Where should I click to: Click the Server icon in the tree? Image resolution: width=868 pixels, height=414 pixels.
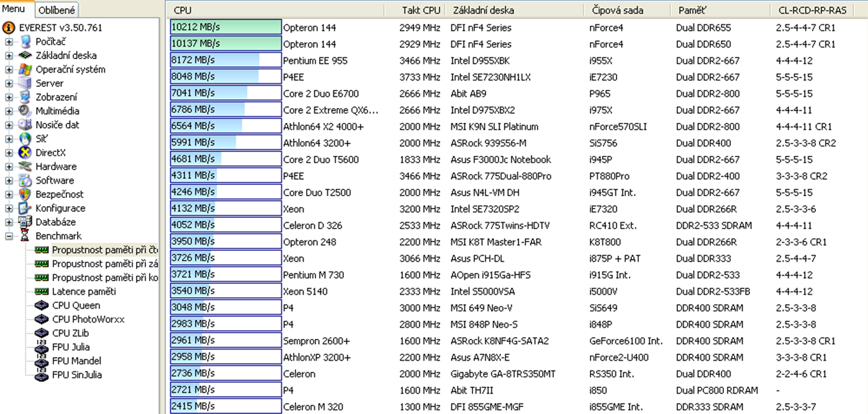pyautogui.click(x=25, y=83)
